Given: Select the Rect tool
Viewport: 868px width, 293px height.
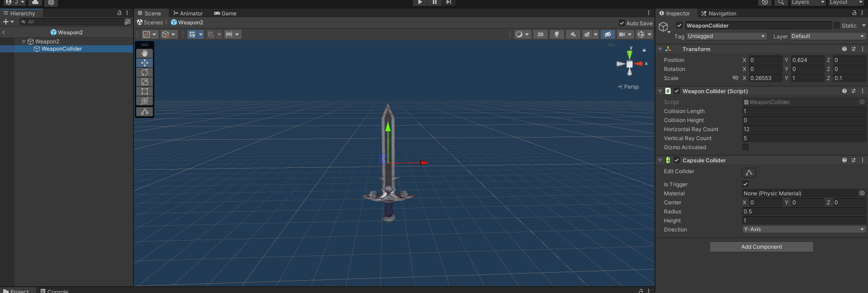Looking at the screenshot, I should pyautogui.click(x=145, y=91).
